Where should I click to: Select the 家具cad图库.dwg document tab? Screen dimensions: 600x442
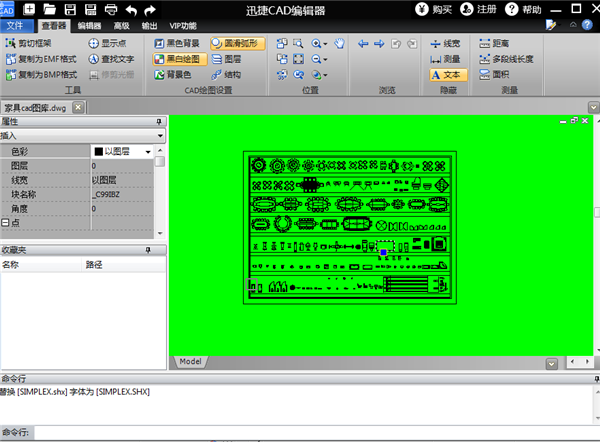[36, 108]
